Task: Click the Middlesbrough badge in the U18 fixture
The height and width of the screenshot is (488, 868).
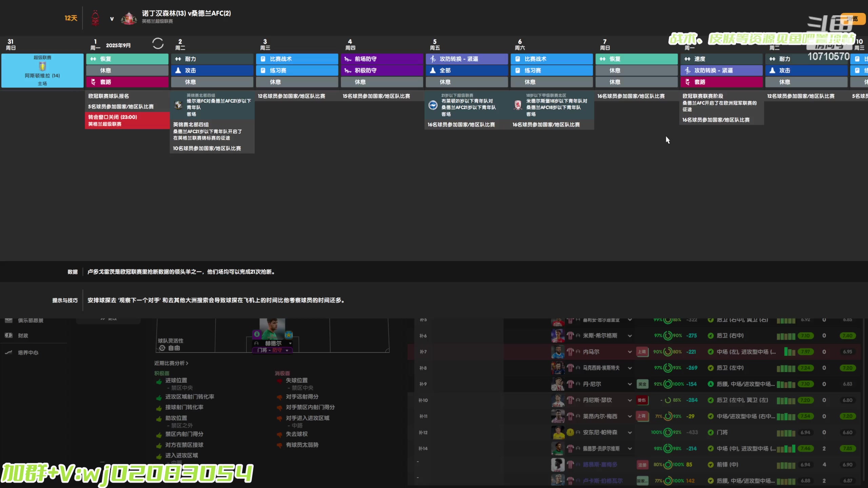Action: [x=518, y=105]
